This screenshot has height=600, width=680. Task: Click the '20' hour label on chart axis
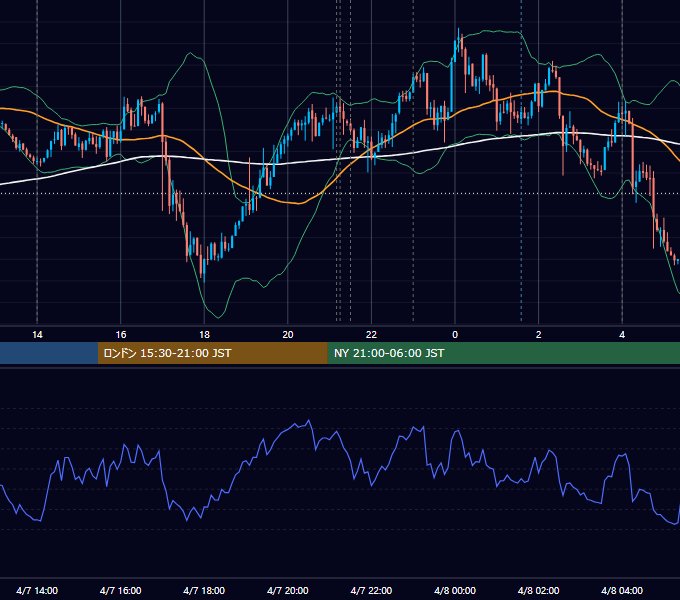pyautogui.click(x=288, y=335)
